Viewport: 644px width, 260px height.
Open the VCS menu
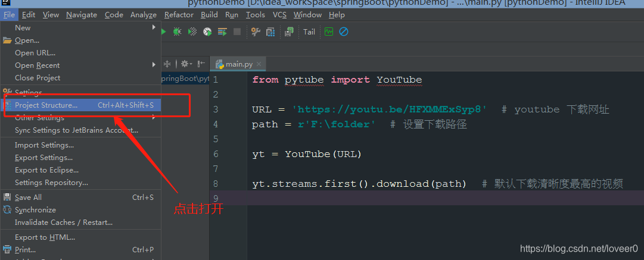[x=279, y=15]
